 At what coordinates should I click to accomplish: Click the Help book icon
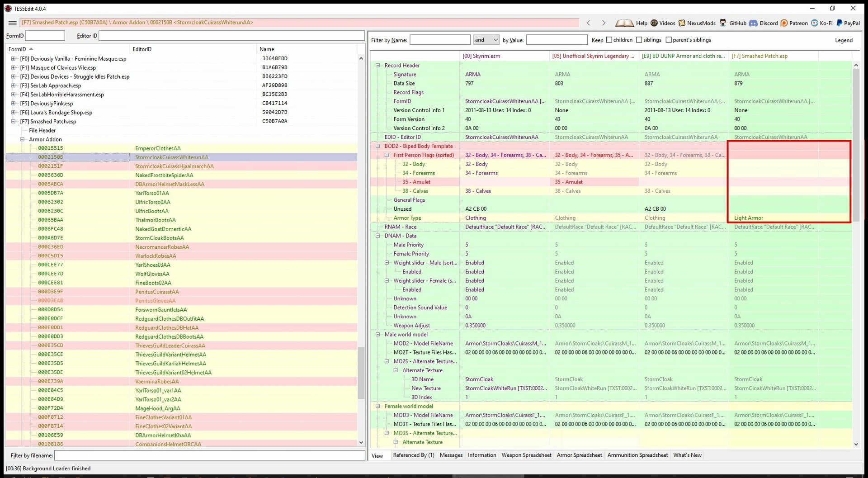(624, 23)
